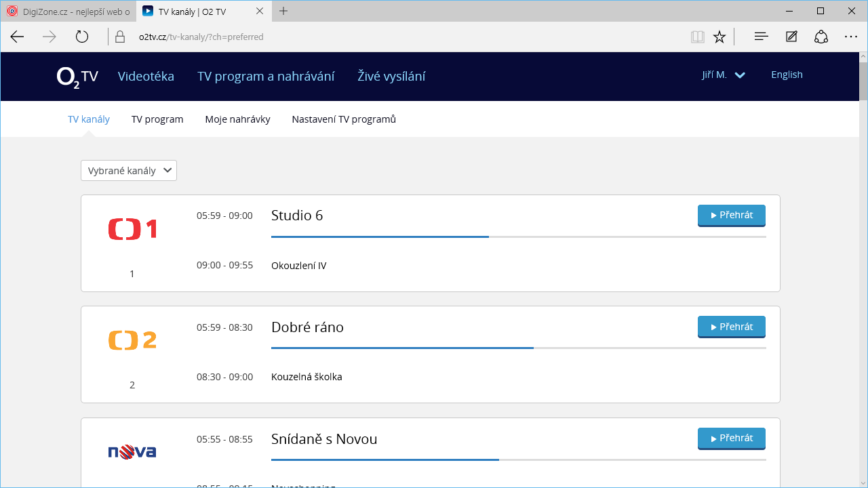Expand the Jiří M. account dropdown
The image size is (868, 488).
pos(724,75)
